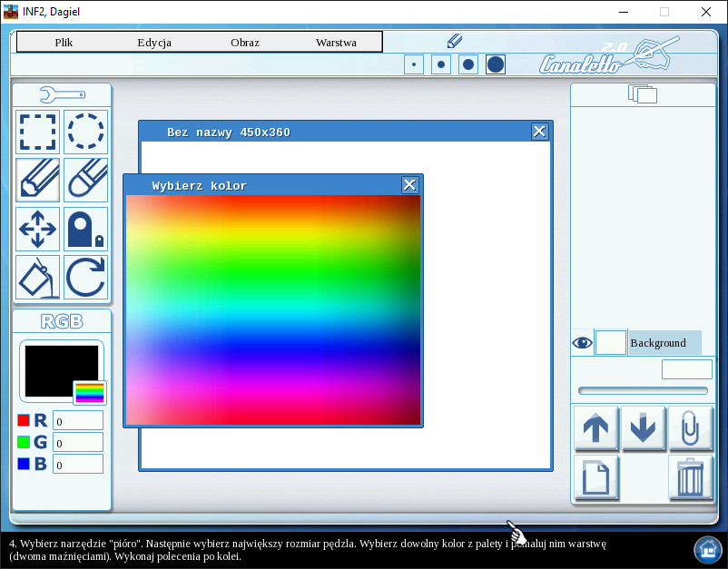This screenshot has width=728, height=569.
Task: Select the fill bucket tool
Action: [x=37, y=278]
